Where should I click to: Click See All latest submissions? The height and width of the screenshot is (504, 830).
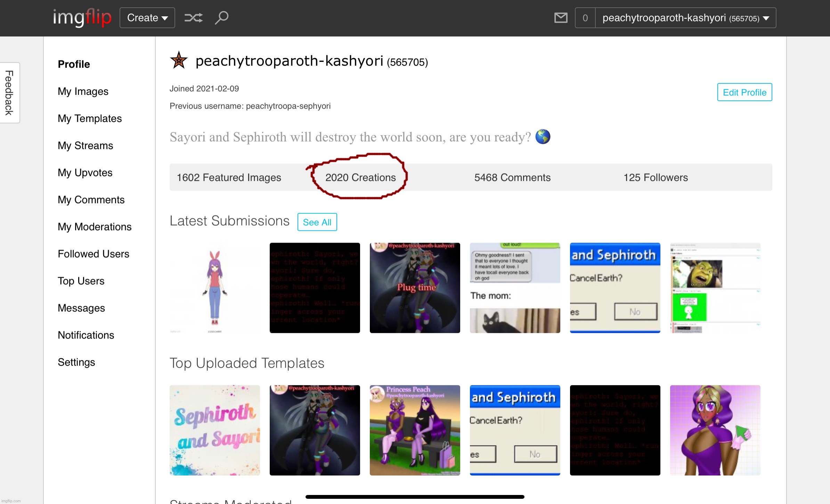(317, 222)
